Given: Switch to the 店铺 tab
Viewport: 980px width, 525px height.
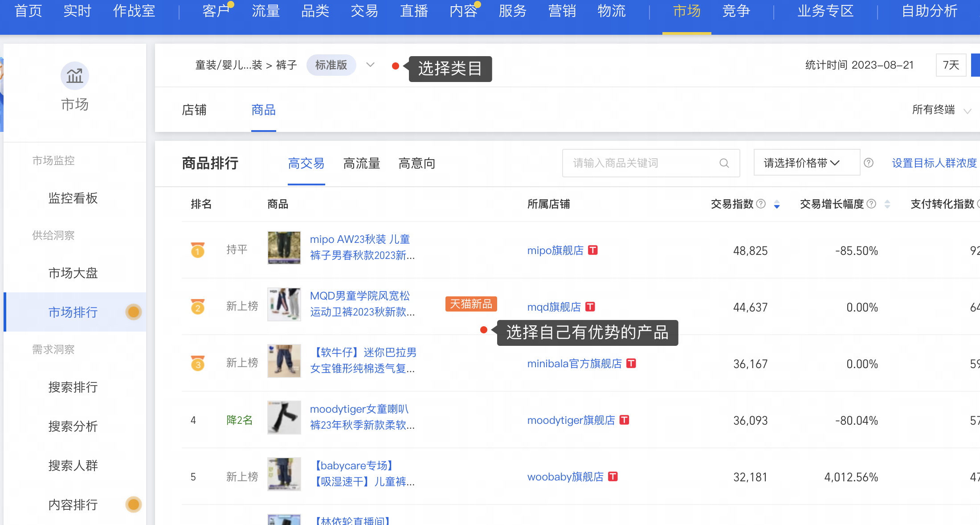Looking at the screenshot, I should pos(194,110).
